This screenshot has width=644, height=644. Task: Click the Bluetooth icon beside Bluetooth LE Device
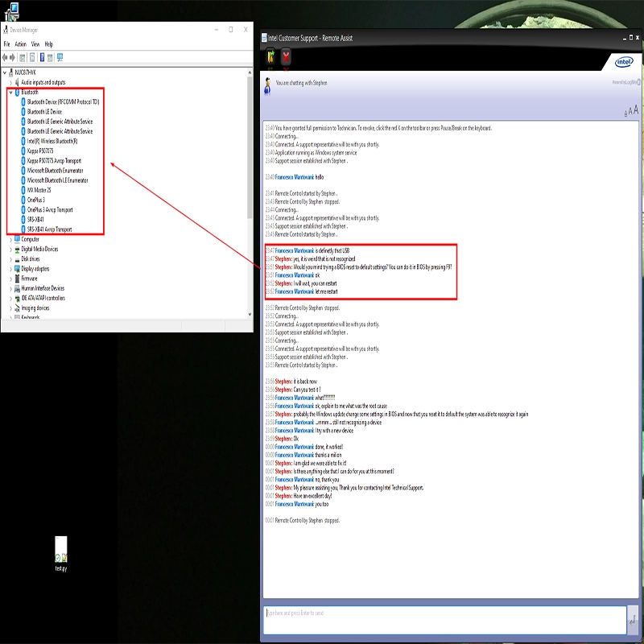coord(23,112)
